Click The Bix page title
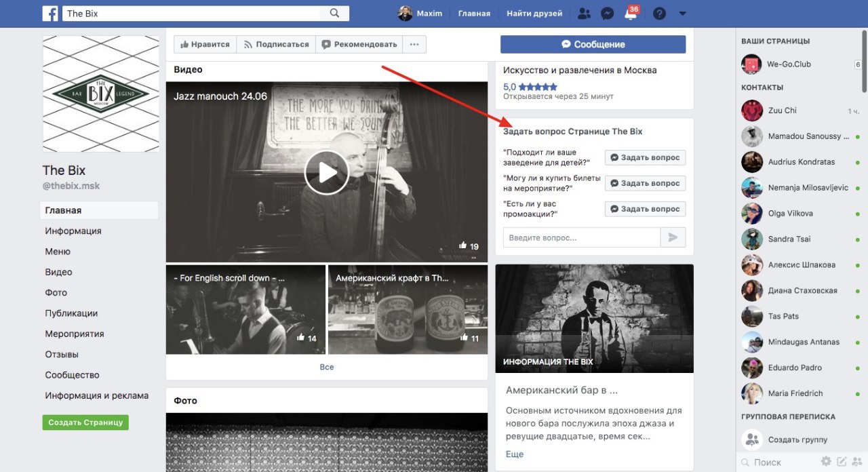Viewport: 868px width, 472px height. 64,170
